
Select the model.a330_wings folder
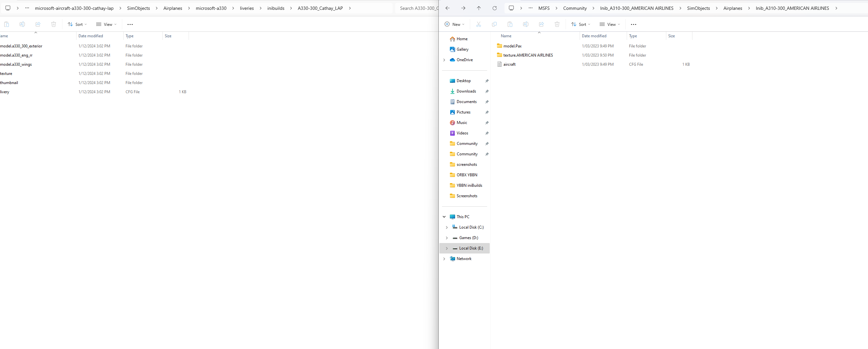(x=16, y=64)
